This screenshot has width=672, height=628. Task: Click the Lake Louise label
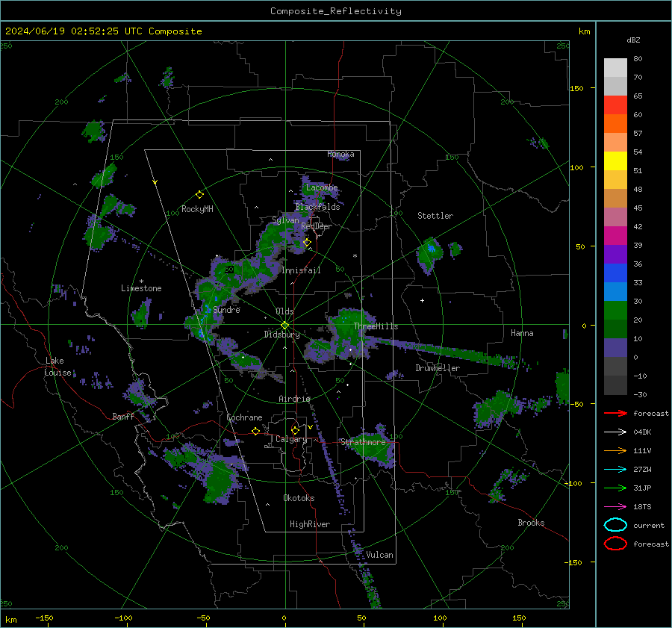click(x=57, y=367)
